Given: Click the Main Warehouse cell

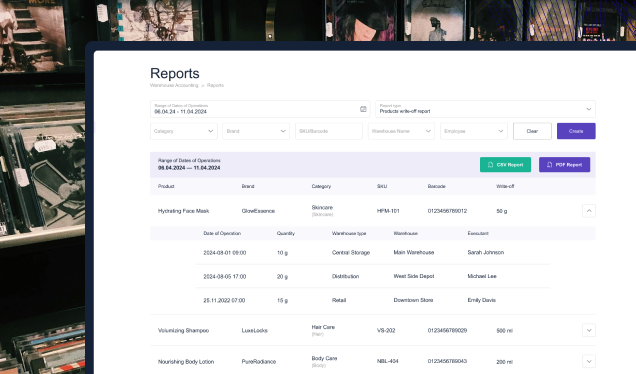Looking at the screenshot, I should pyautogui.click(x=414, y=252).
